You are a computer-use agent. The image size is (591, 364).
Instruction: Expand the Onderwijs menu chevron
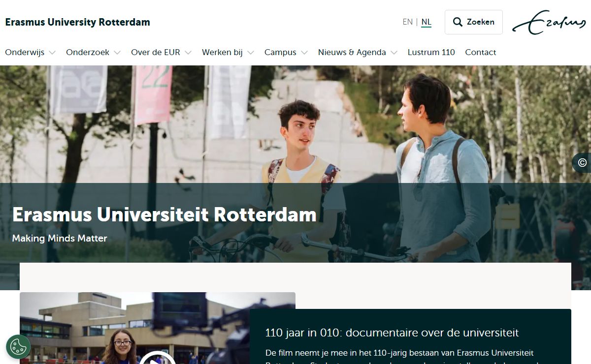[x=52, y=53]
